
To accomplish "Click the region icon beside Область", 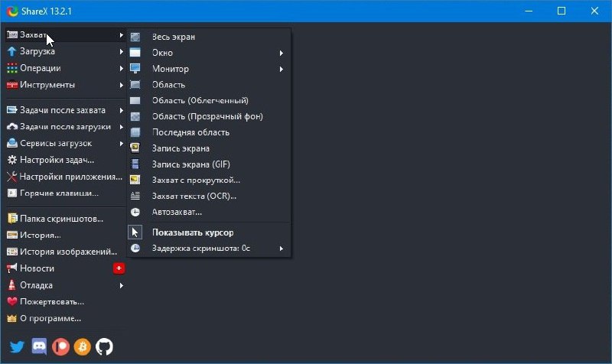I will pyautogui.click(x=135, y=85).
